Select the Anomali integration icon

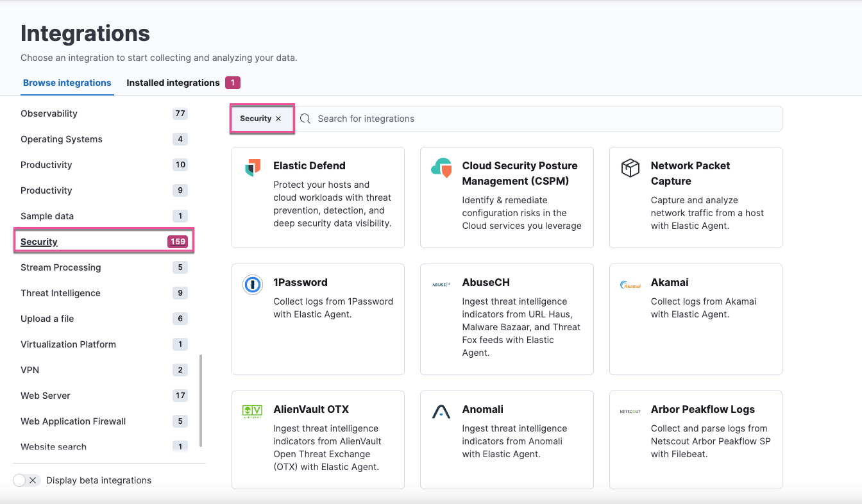tap(441, 411)
